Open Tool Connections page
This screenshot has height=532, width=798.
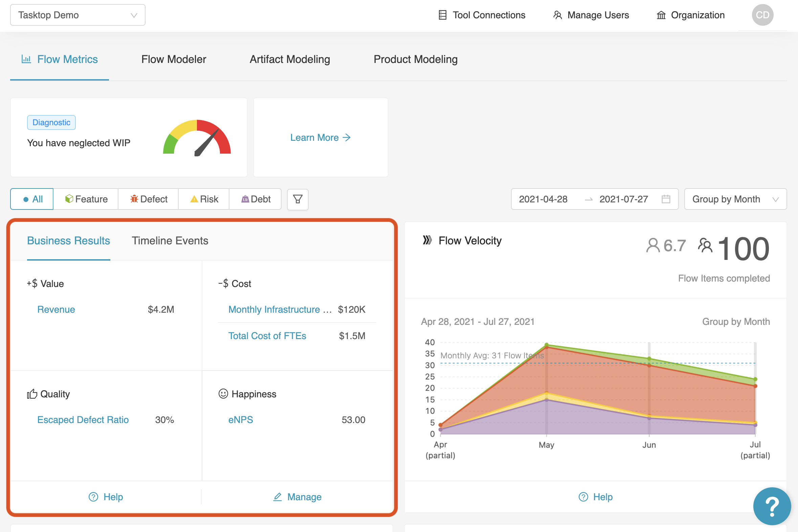click(x=482, y=15)
